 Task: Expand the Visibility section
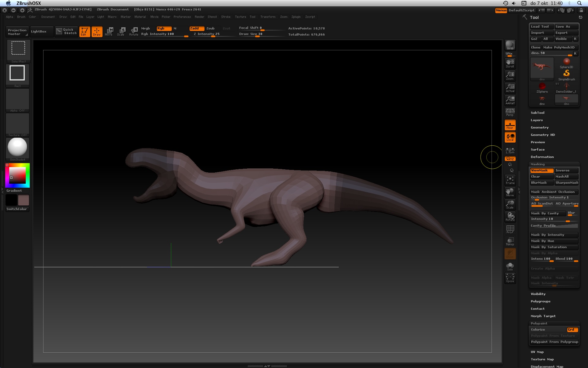[x=538, y=294]
